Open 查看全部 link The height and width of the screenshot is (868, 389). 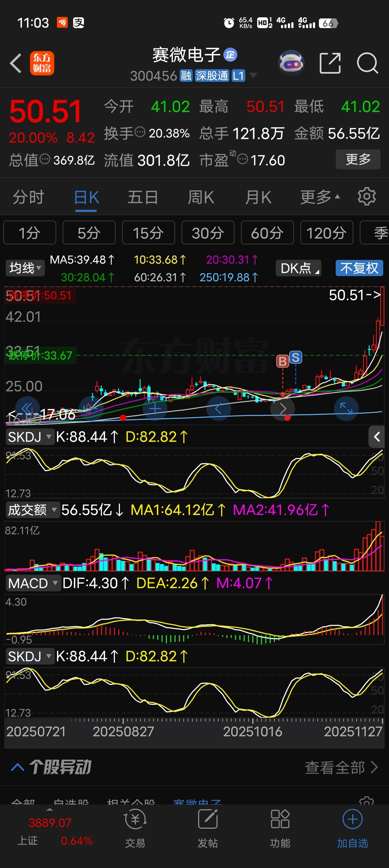coord(341,767)
